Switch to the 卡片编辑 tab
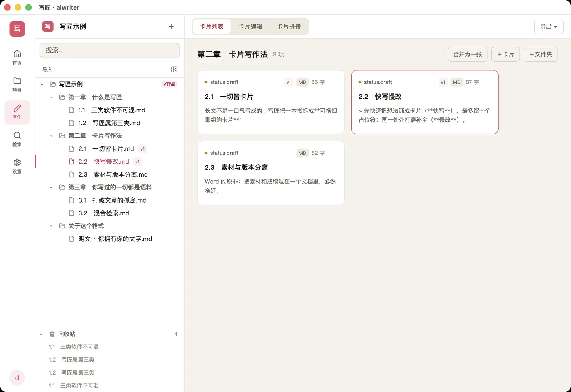The image size is (571, 392). (x=250, y=26)
